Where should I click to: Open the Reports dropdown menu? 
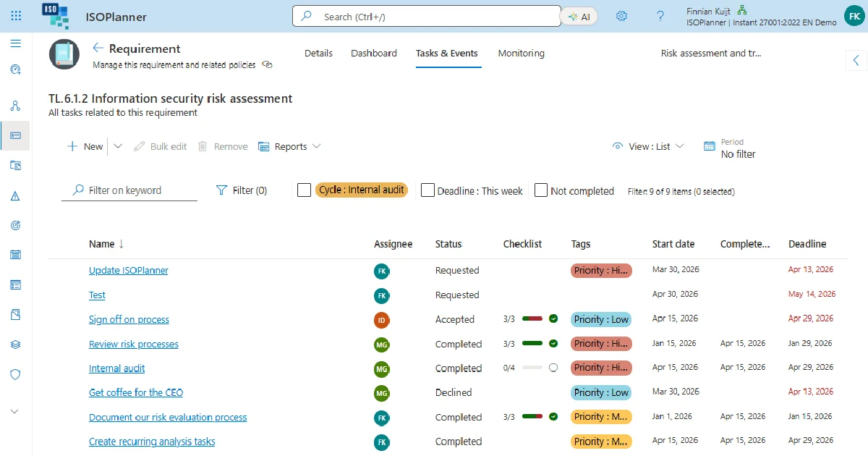pyautogui.click(x=289, y=146)
